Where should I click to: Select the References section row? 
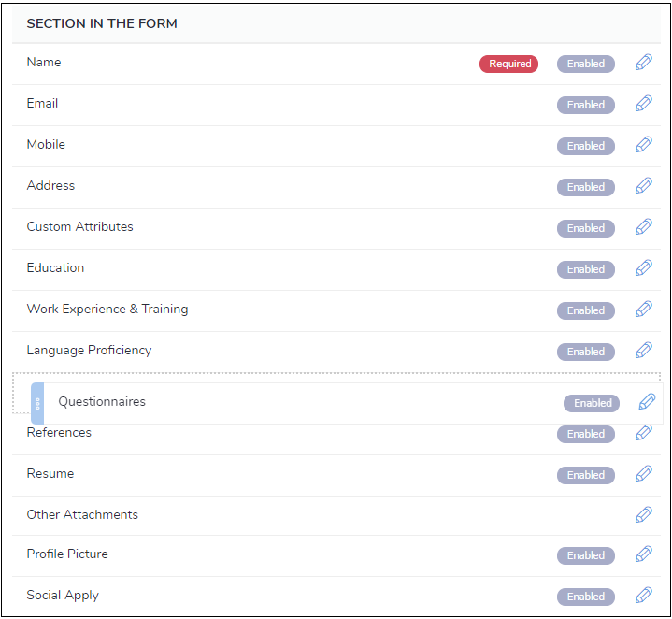[59, 433]
